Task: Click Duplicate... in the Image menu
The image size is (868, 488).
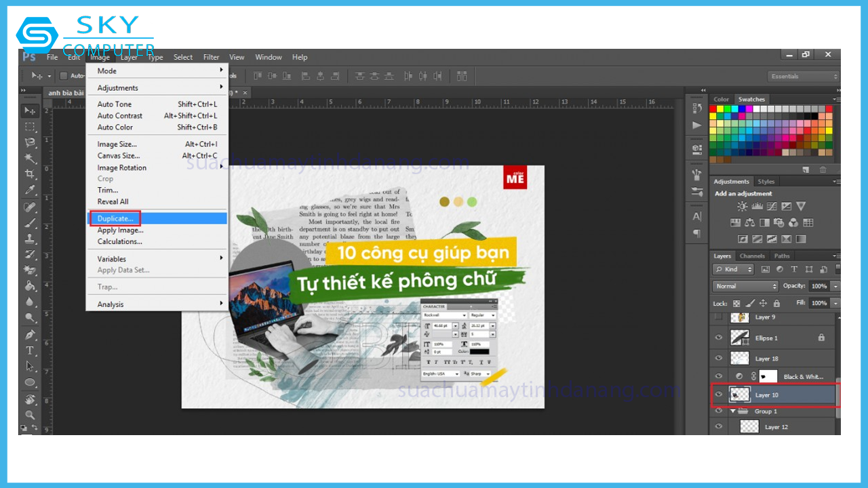Action: click(x=115, y=218)
